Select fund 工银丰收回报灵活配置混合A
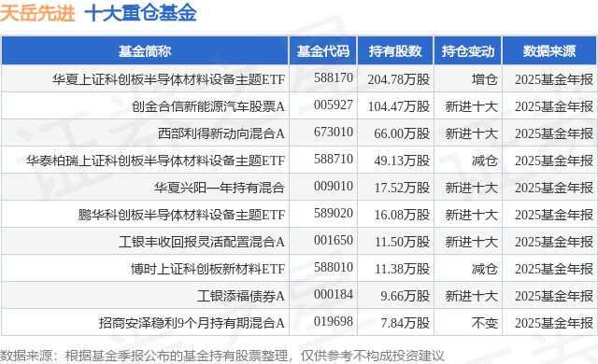 coord(202,242)
